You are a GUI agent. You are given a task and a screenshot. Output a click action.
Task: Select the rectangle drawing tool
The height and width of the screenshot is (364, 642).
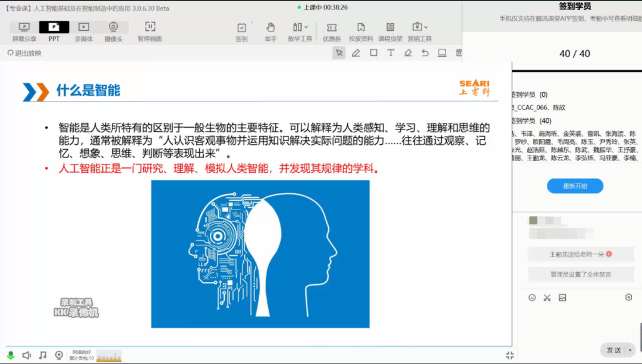coord(373,53)
